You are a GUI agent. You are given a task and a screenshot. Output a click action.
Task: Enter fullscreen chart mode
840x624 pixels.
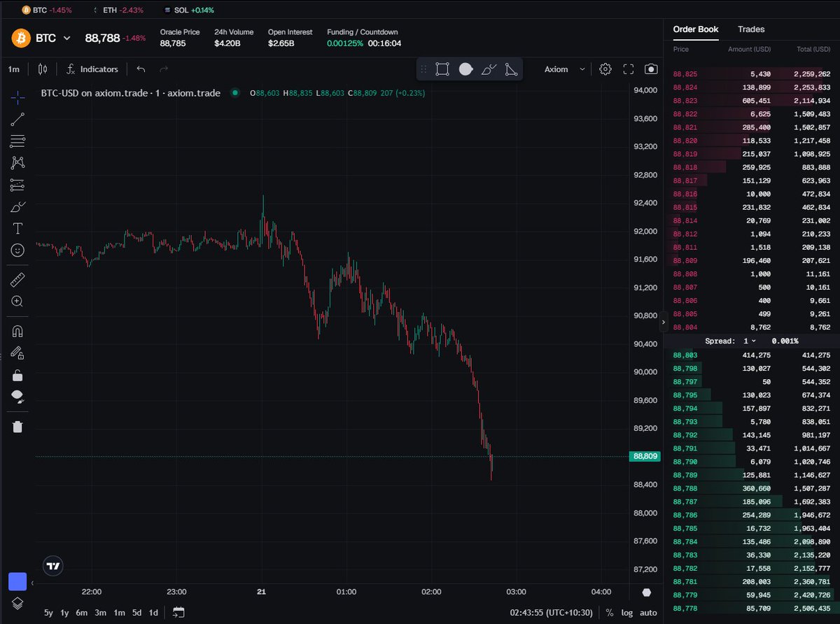629,69
